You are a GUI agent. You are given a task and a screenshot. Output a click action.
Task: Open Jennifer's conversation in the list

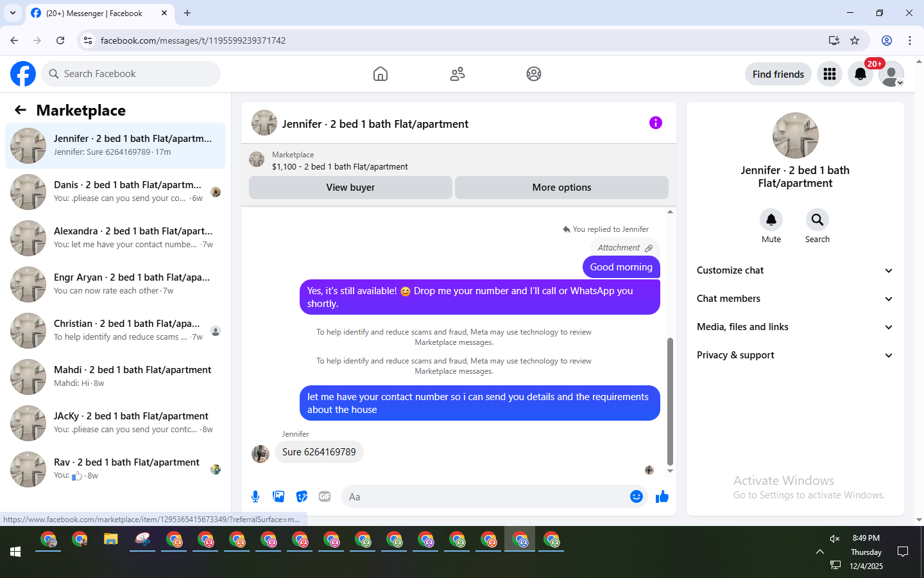coord(116,146)
